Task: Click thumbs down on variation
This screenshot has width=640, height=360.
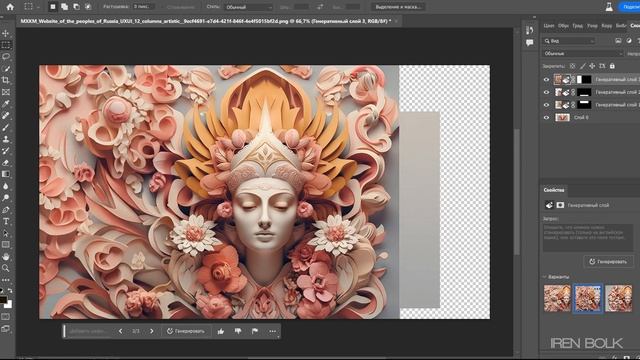Action: tap(238, 331)
